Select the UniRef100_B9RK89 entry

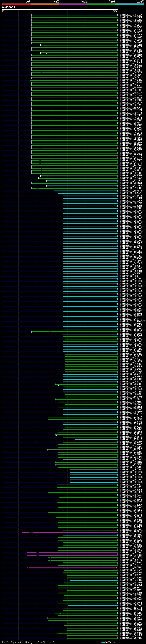[131, 80]
